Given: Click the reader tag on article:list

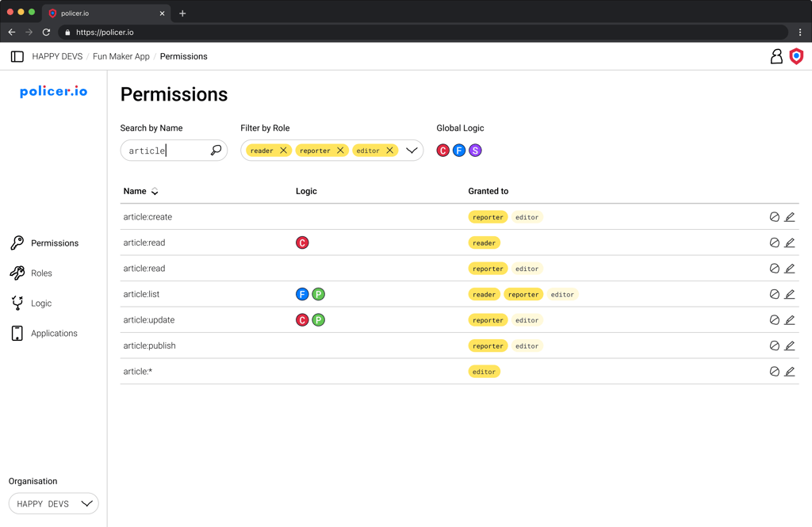Looking at the screenshot, I should click(485, 294).
